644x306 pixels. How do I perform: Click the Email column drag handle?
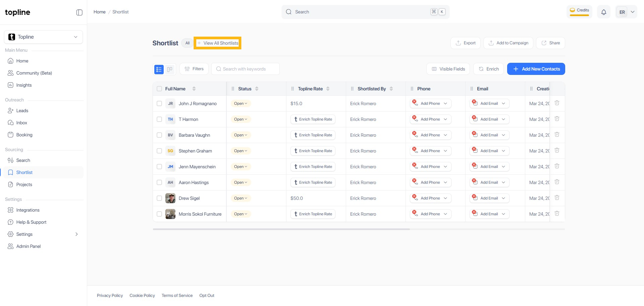(472, 89)
